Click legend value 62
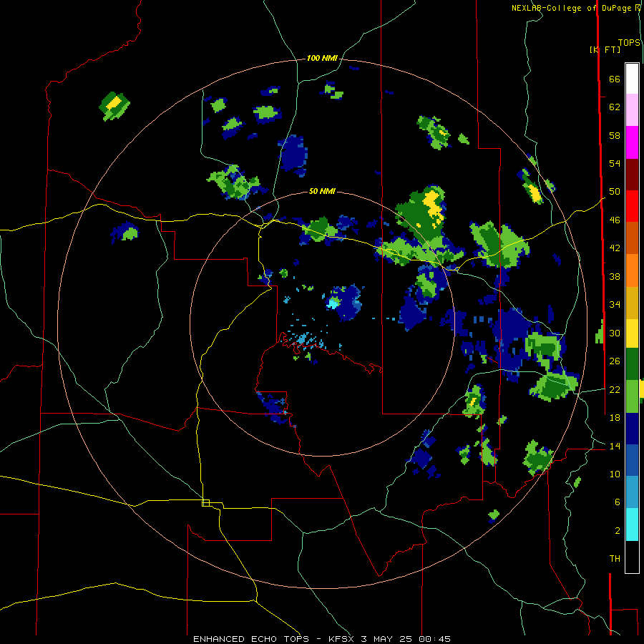Image resolution: width=644 pixels, height=644 pixels. click(x=615, y=107)
